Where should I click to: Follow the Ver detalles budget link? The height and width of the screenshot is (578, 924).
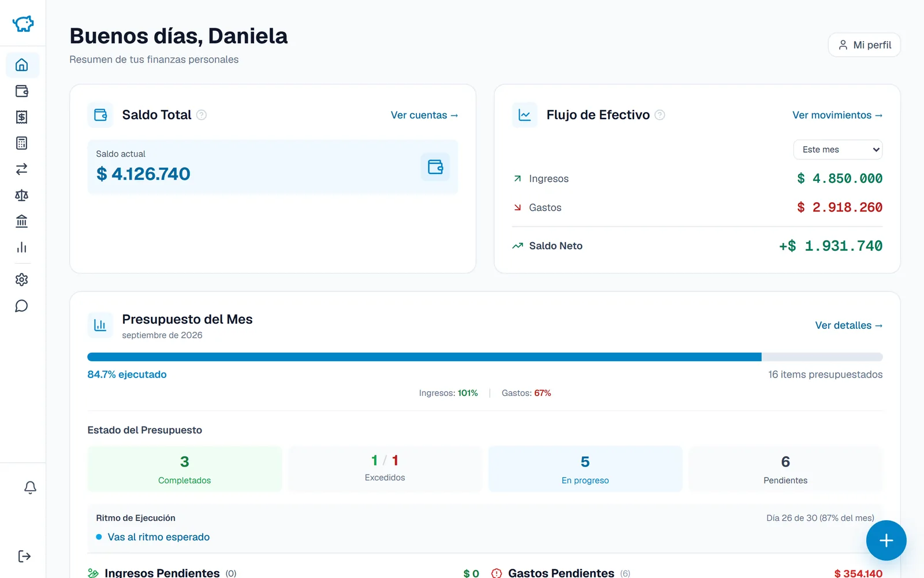tap(849, 325)
